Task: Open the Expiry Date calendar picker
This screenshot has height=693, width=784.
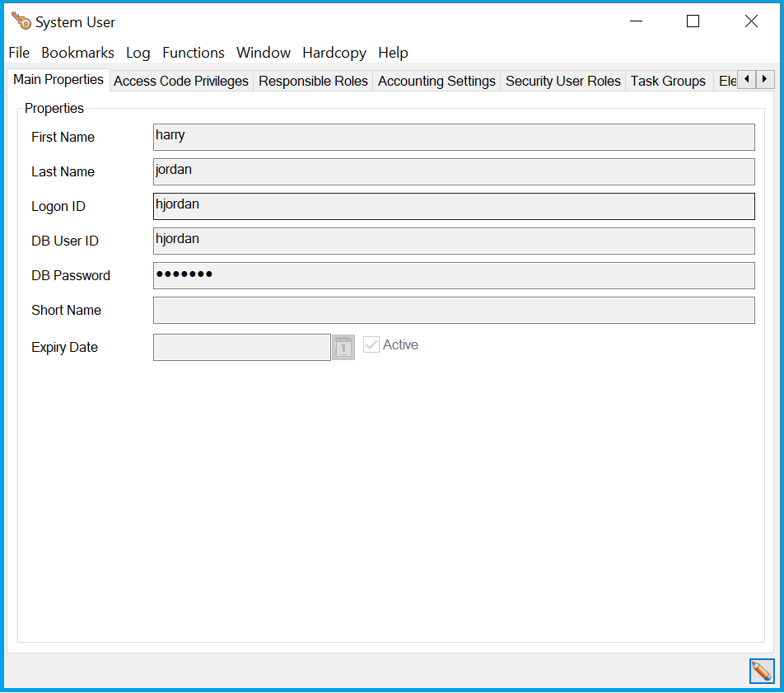Action: (343, 348)
